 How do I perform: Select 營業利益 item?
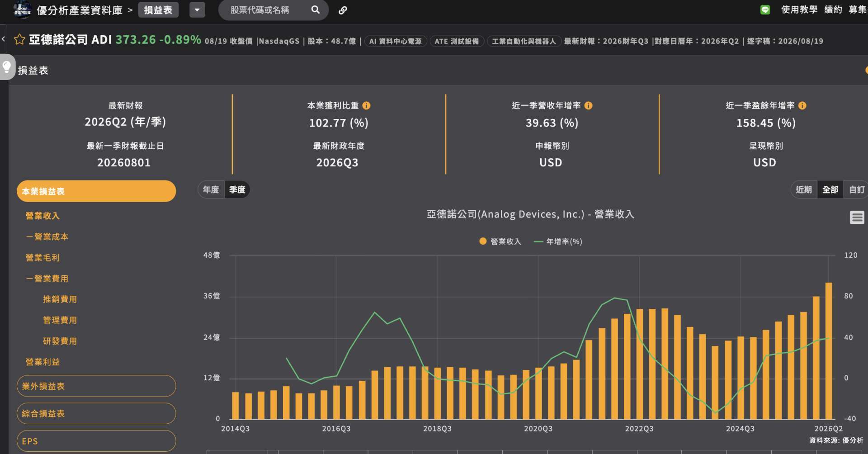pyautogui.click(x=42, y=362)
